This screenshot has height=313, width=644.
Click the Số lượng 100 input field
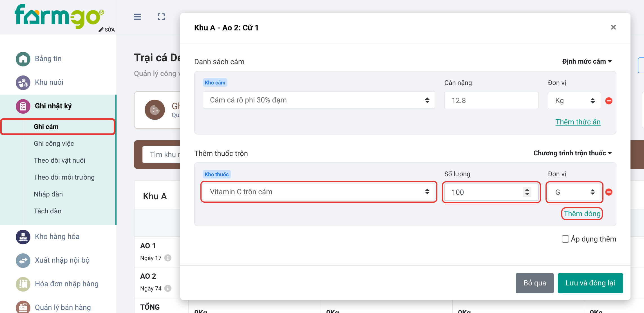coord(491,192)
